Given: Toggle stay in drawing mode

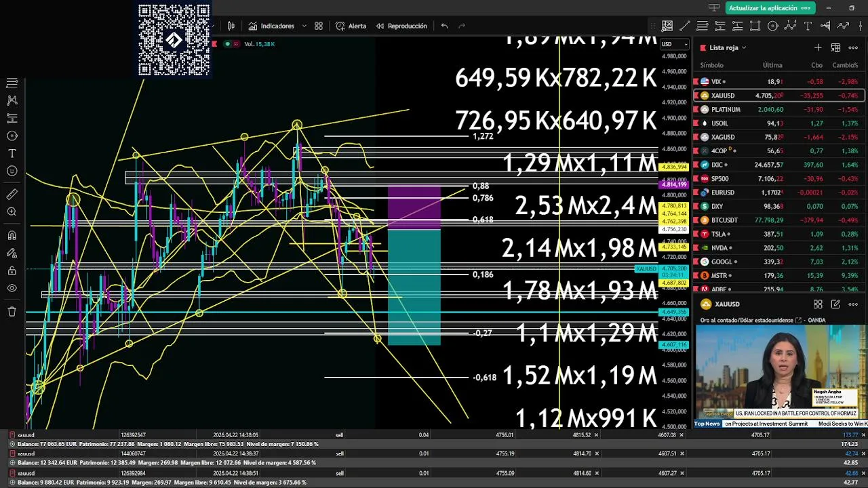Looking at the screenshot, I should click(12, 253).
